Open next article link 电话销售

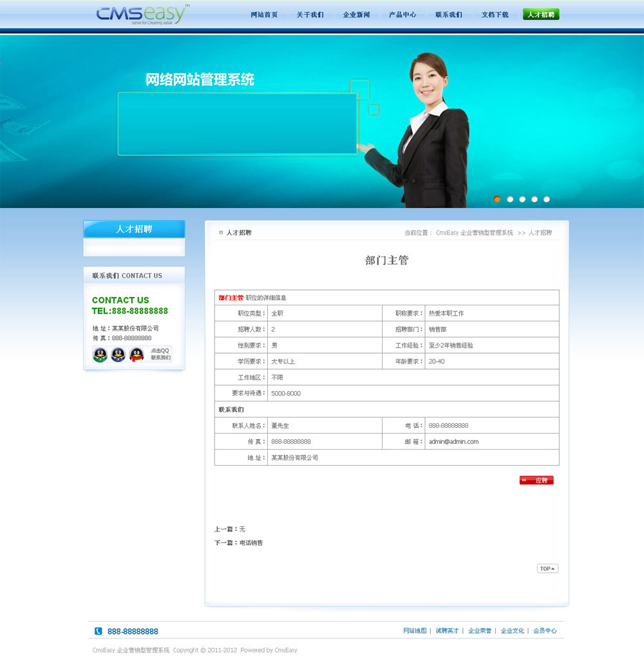(251, 543)
